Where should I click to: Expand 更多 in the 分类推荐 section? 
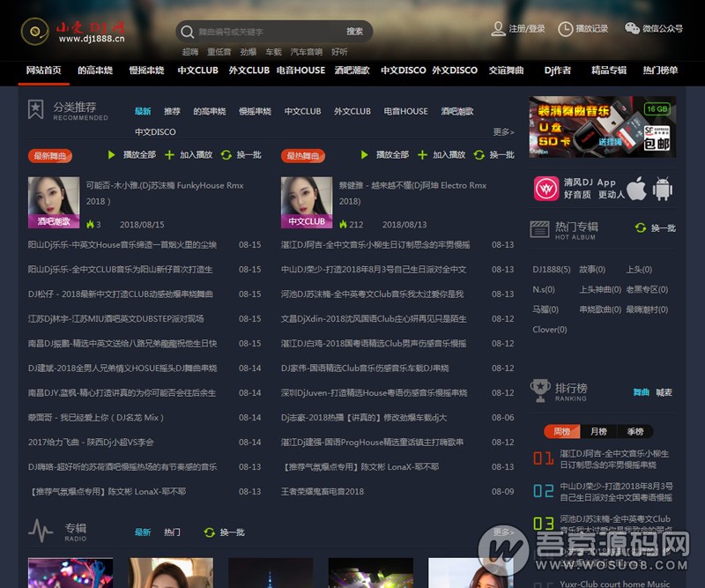click(503, 132)
